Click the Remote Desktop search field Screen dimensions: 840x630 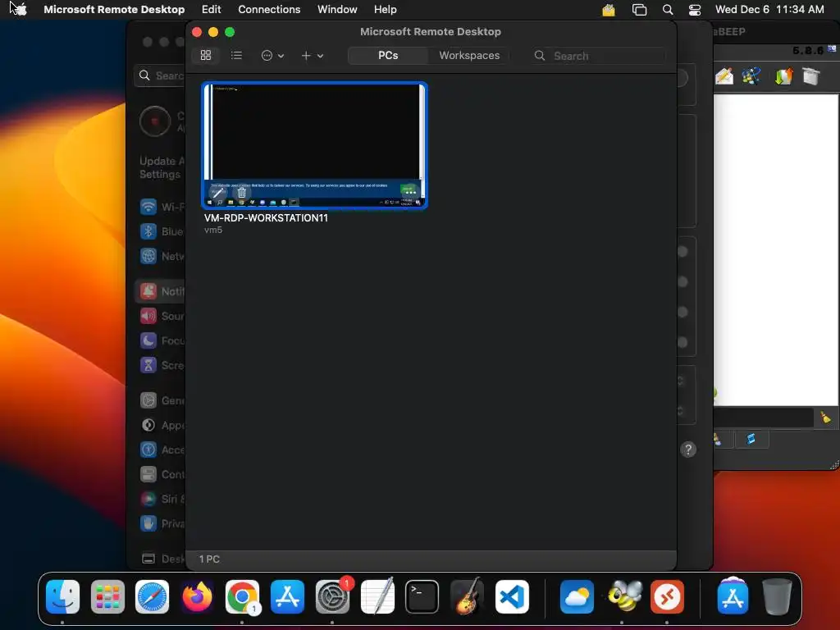click(x=599, y=56)
